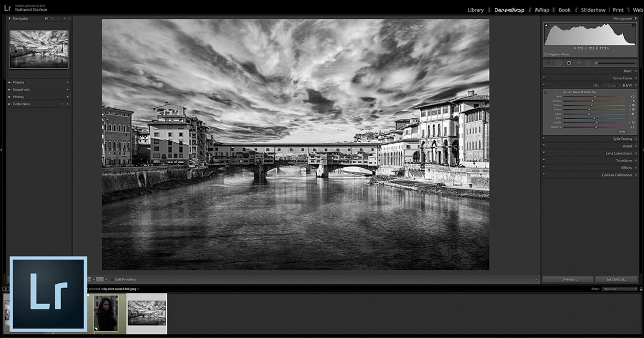
Task: Expand the Camera Calibration panel
Action: click(x=635, y=175)
